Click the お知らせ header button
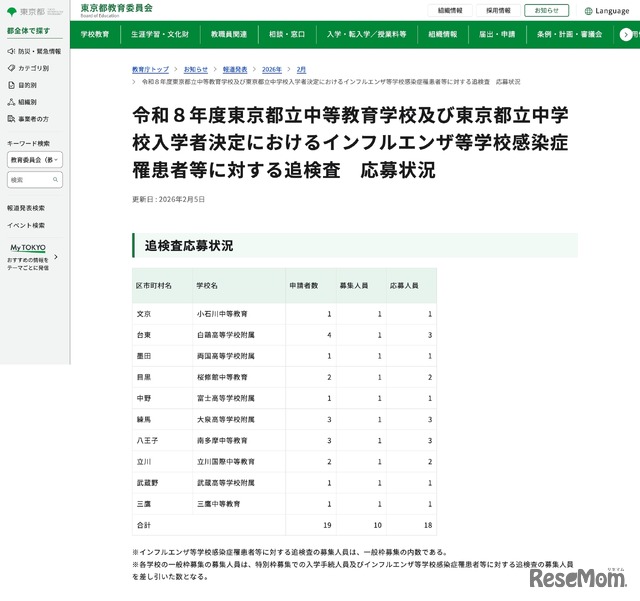640x601 pixels. [547, 10]
